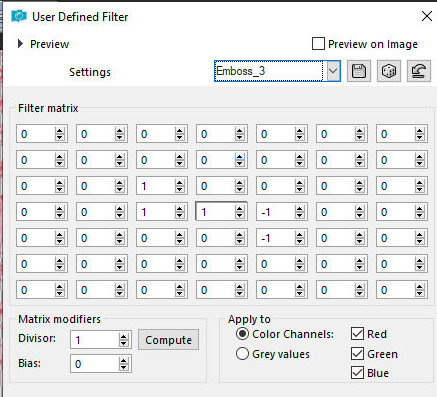Toggle the Blue channel checkbox

click(357, 373)
